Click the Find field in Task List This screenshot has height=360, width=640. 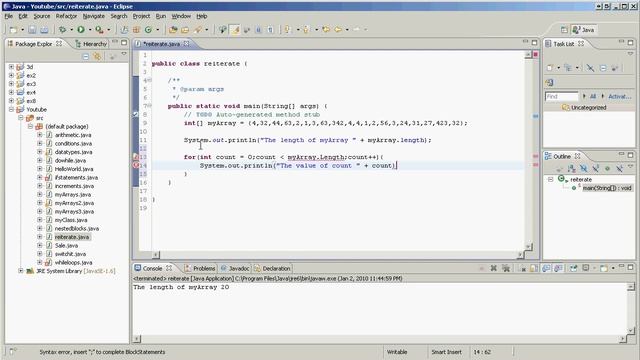[x=562, y=96]
